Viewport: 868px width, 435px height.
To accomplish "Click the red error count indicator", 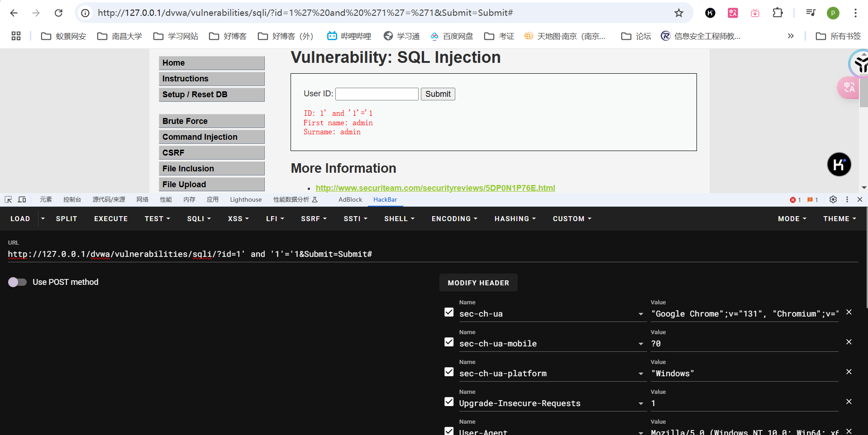I will tap(795, 200).
